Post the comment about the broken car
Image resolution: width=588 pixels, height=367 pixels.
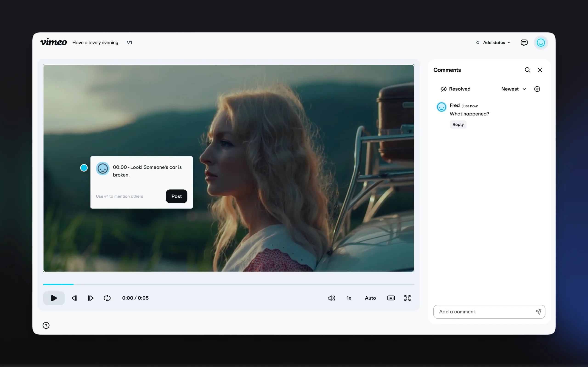coord(176,196)
